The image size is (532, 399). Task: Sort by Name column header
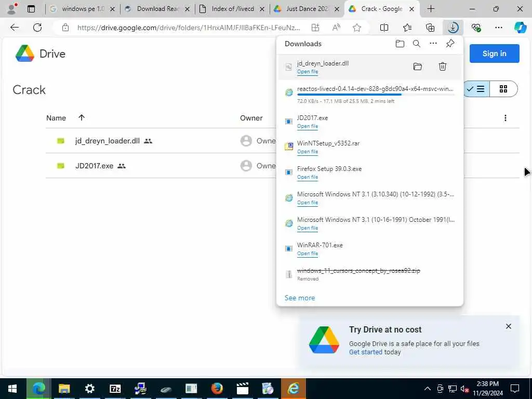56,118
